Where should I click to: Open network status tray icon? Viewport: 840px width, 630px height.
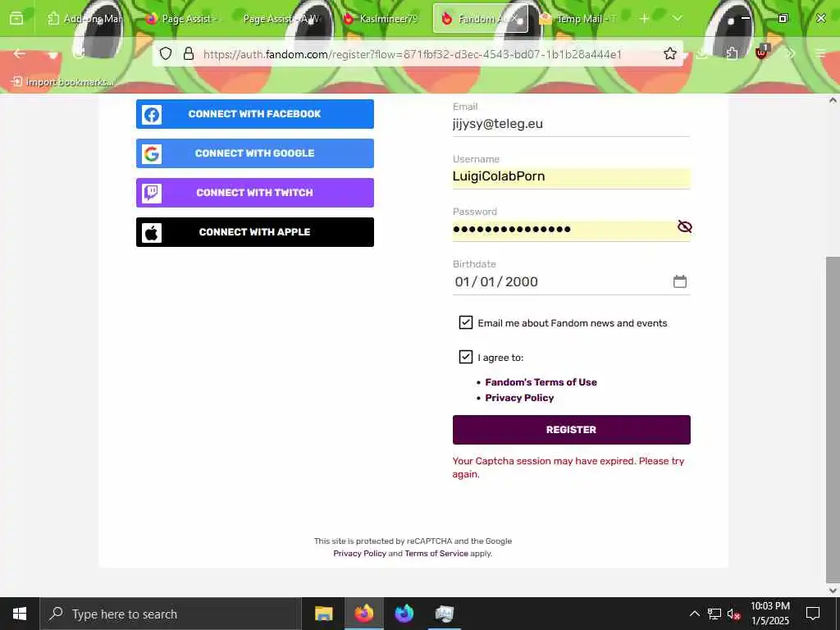714,614
